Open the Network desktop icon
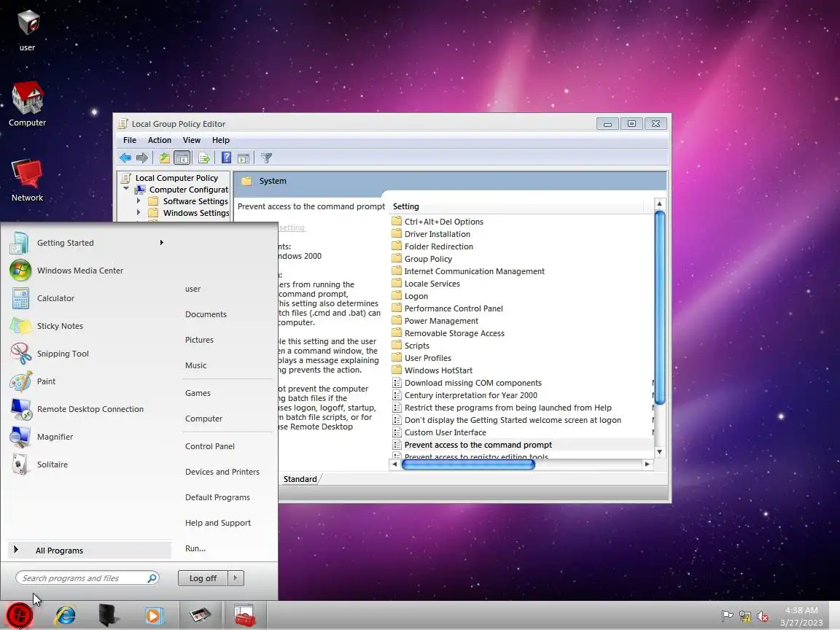 [x=27, y=180]
